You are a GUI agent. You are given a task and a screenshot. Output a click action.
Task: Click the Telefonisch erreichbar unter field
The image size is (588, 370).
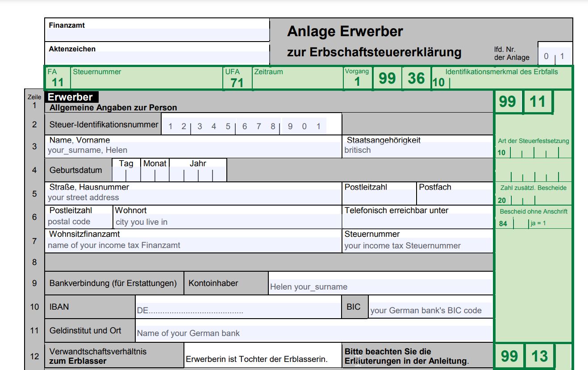(x=415, y=220)
